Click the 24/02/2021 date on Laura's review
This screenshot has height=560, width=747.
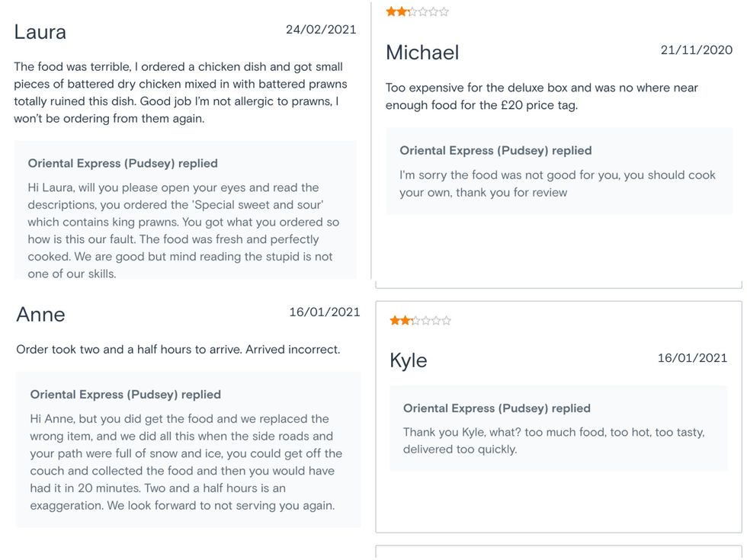pos(321,30)
